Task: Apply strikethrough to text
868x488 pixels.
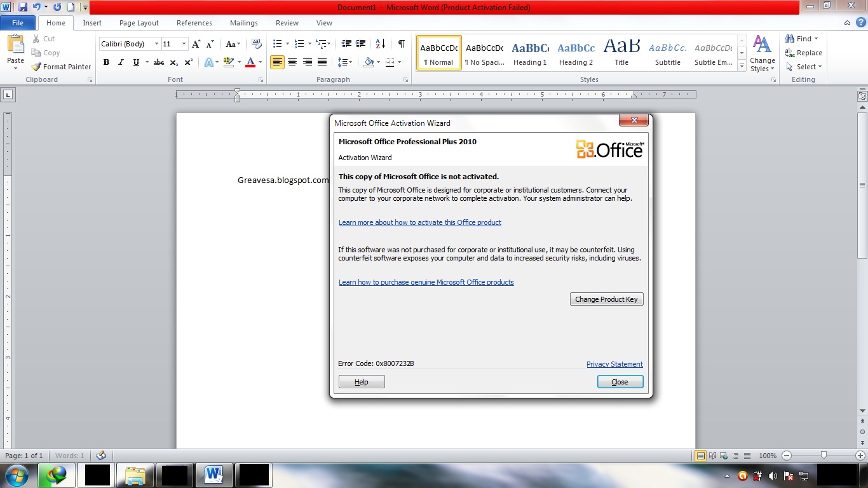Action: tap(158, 62)
